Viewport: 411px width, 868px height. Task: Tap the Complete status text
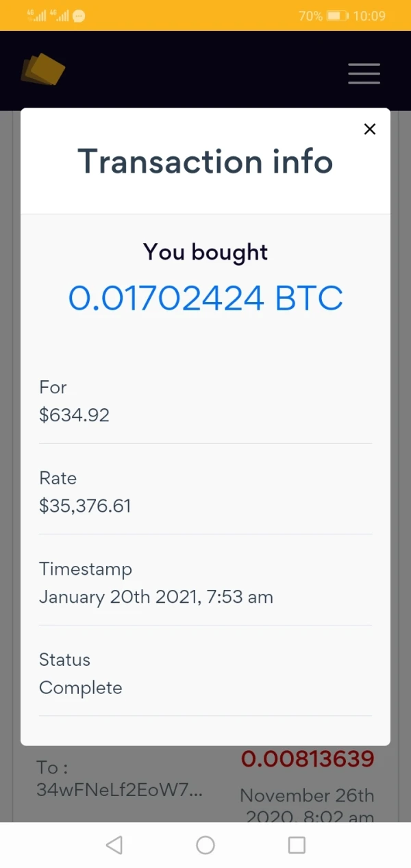point(80,688)
